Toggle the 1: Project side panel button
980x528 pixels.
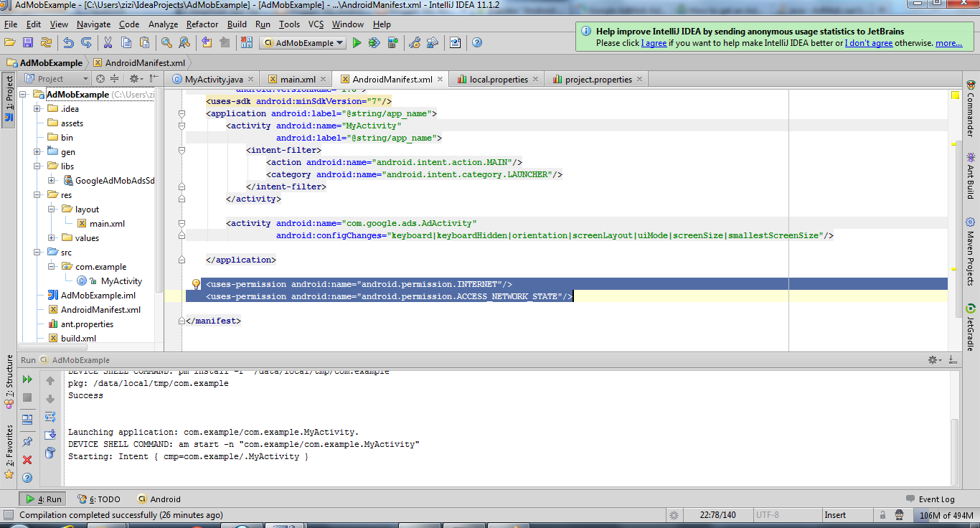[x=9, y=99]
